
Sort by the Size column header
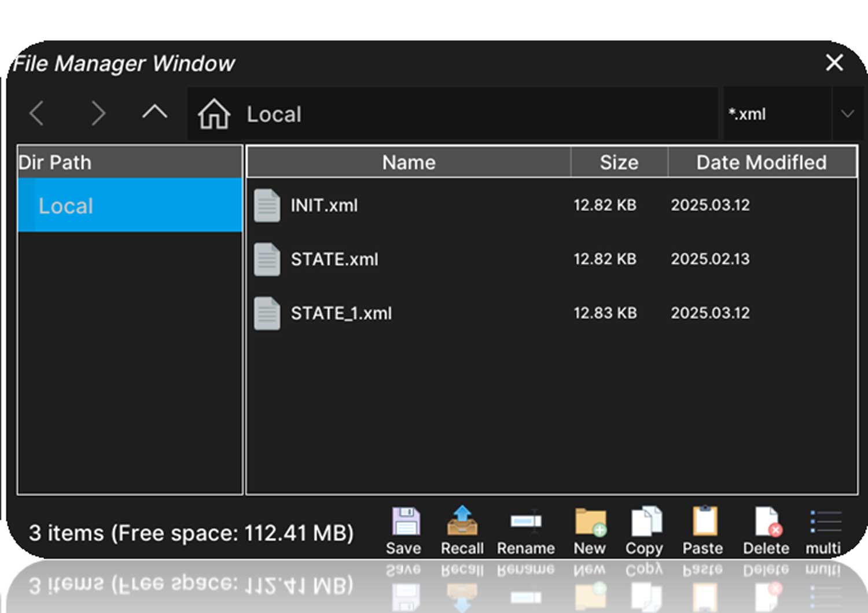[619, 163]
